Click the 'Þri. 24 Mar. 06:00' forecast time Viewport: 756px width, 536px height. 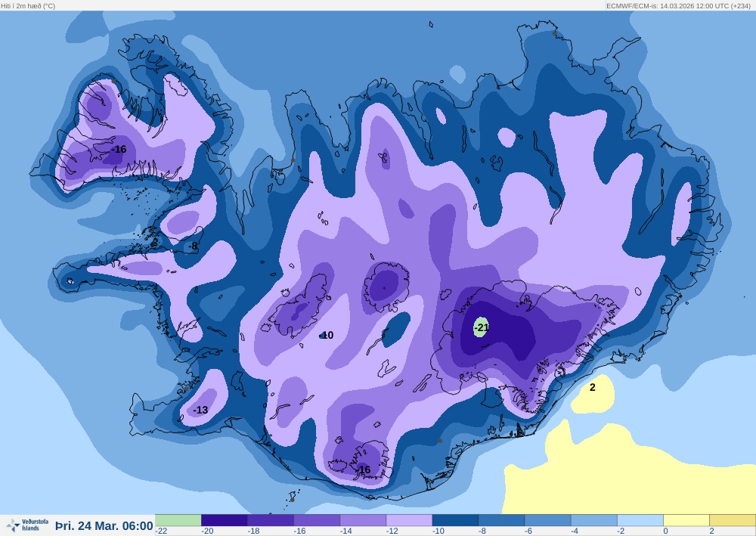tap(104, 525)
